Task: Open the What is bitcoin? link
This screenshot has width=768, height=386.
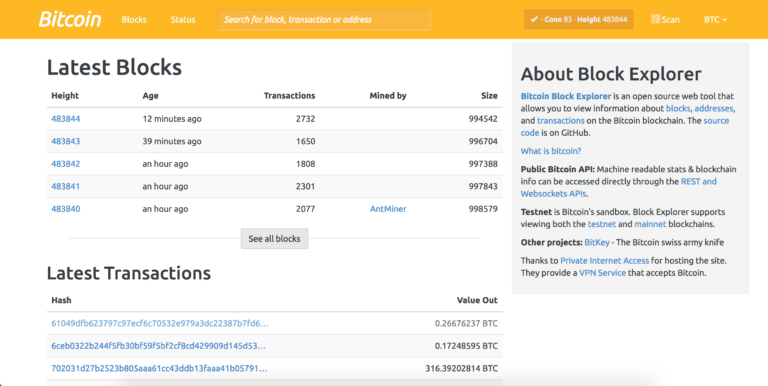Action: coord(551,151)
